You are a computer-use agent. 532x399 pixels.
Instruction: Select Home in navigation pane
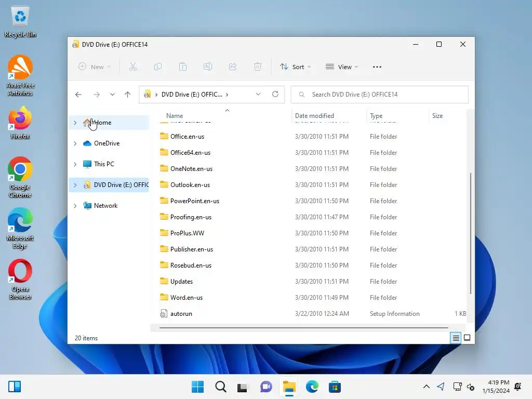pyautogui.click(x=109, y=123)
